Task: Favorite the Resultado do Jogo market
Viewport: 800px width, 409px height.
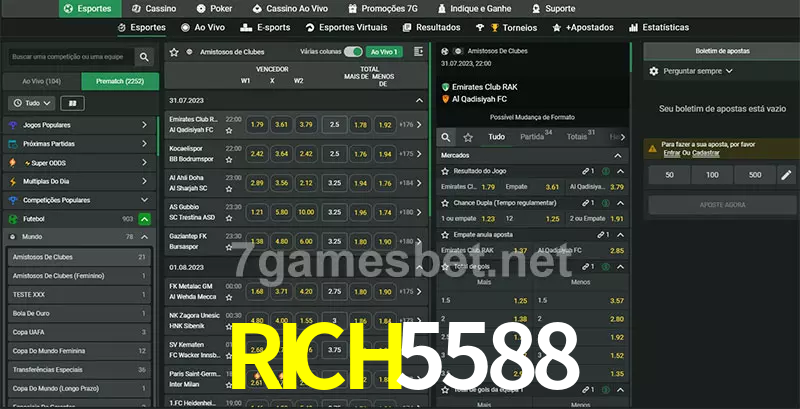Action: 445,171
